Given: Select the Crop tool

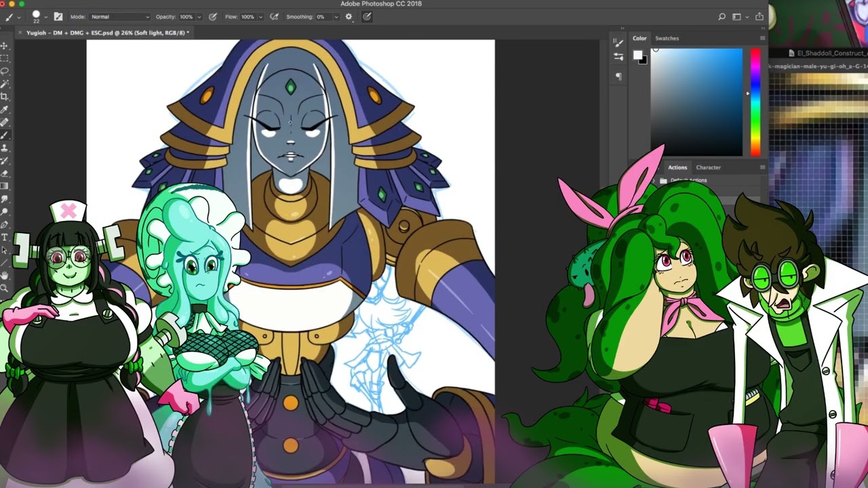Looking at the screenshot, I should tap(4, 97).
